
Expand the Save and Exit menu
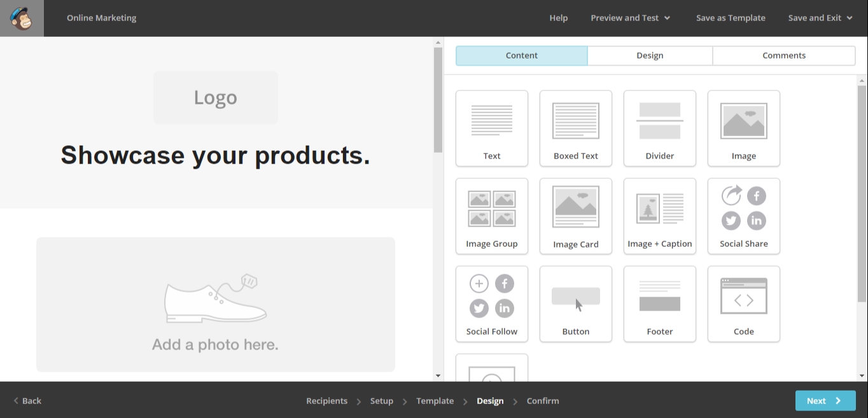coord(820,18)
